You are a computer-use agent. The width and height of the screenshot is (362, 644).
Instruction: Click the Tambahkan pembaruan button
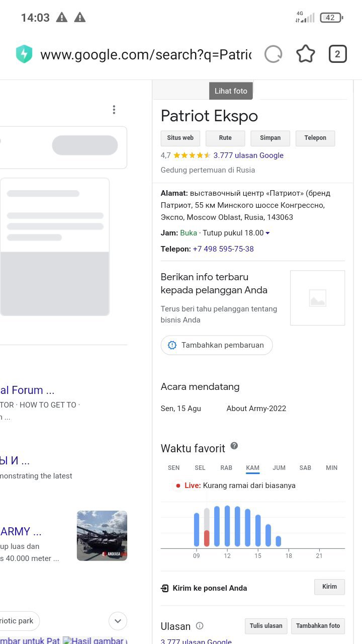(216, 345)
